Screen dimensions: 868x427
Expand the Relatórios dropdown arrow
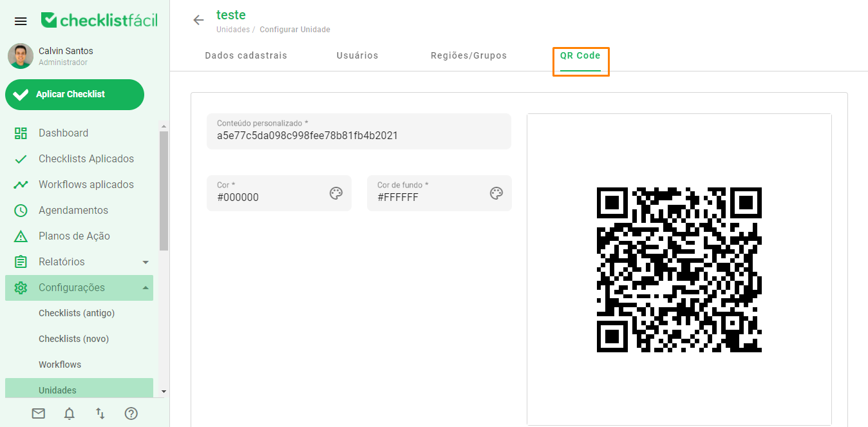[x=146, y=262]
